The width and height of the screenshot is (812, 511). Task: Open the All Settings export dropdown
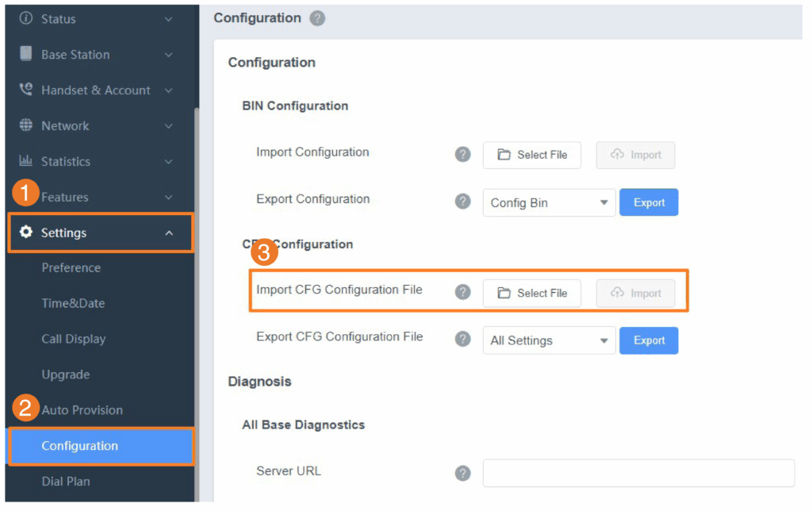[549, 340]
